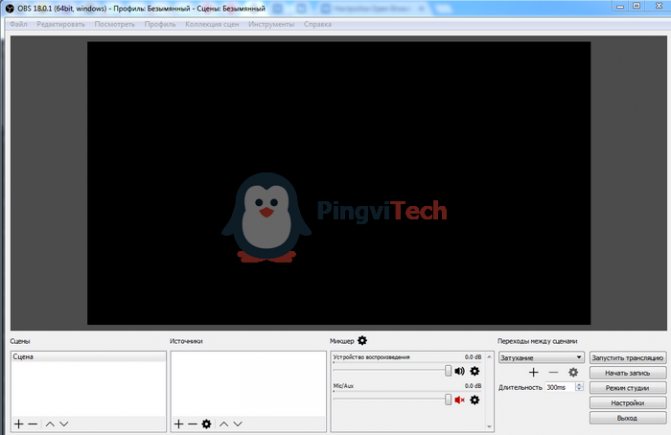Click Запустить трансляцию button
The height and width of the screenshot is (435, 671).
pyautogui.click(x=627, y=358)
